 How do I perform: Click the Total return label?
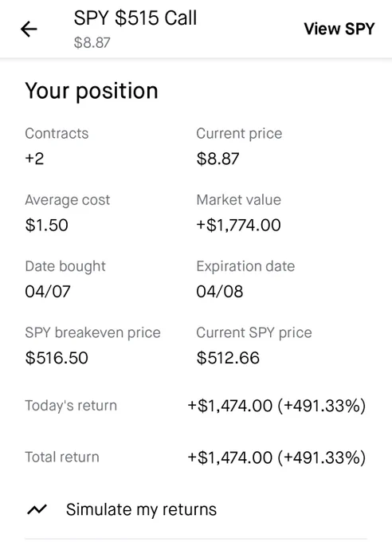point(62,458)
